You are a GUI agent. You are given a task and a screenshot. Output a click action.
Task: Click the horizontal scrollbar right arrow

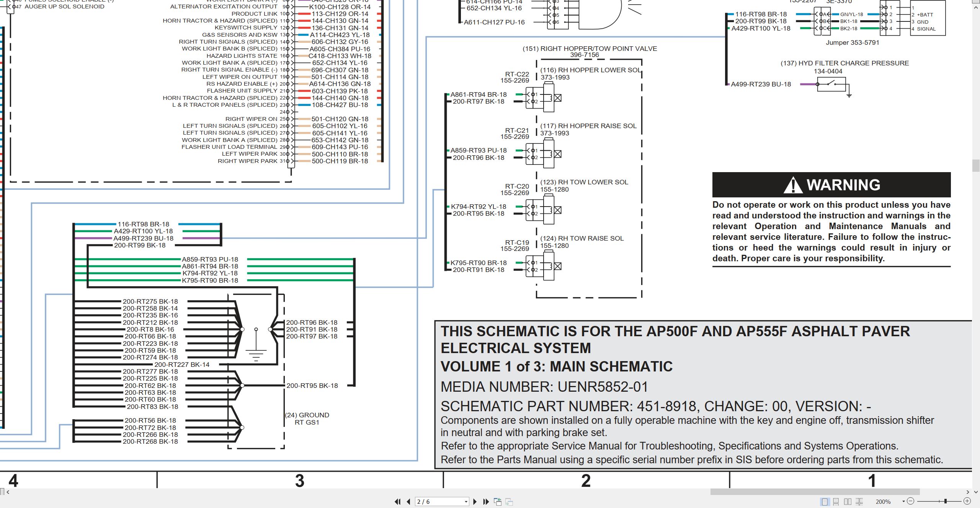click(968, 492)
